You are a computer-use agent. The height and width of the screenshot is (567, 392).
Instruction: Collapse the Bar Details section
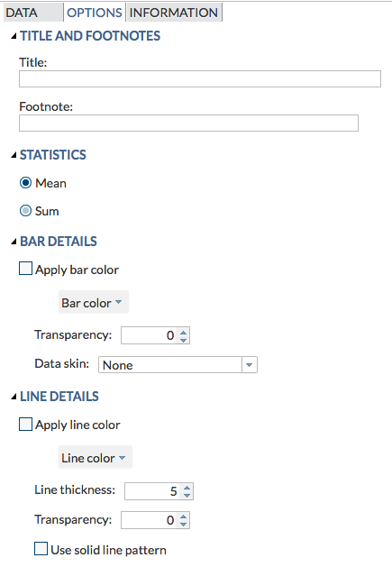[14, 242]
